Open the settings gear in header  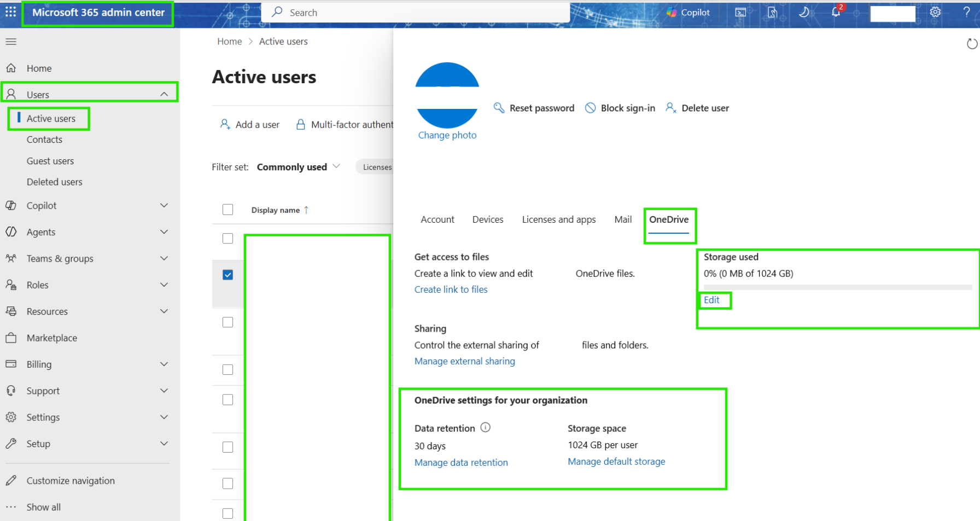click(935, 12)
